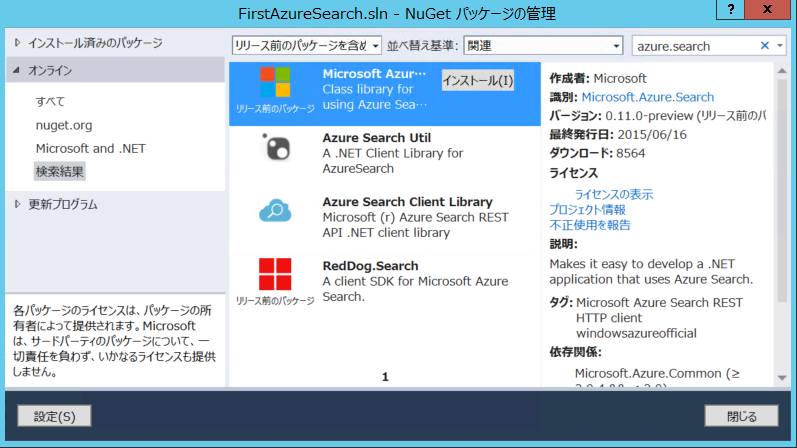Open the search box history dropdown arrow
The image size is (797, 448).
point(780,46)
